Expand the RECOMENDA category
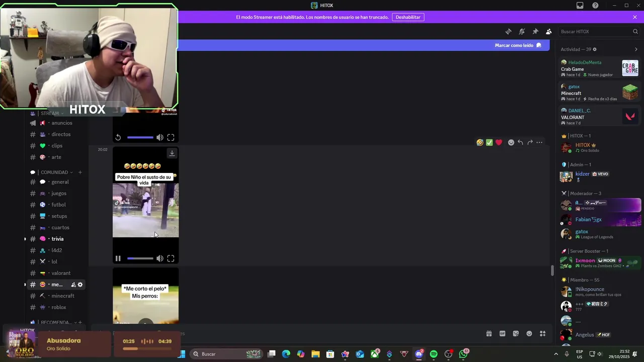644x362 pixels. (56, 322)
